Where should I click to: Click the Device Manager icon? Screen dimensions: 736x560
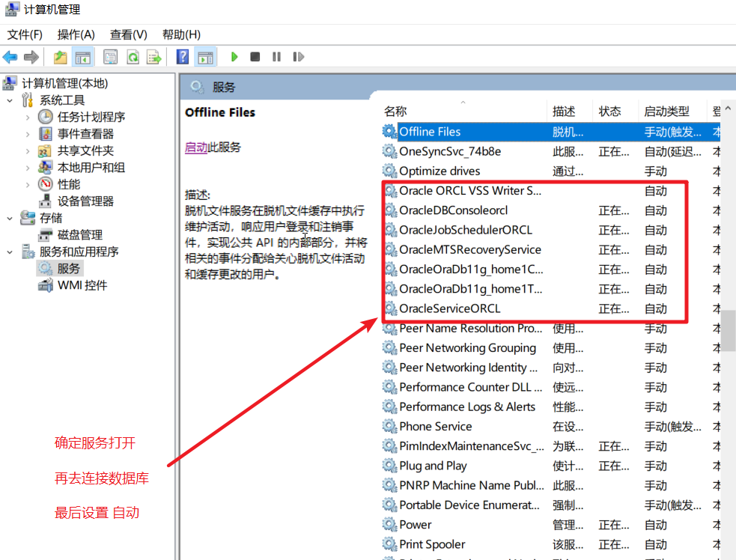pos(45,201)
